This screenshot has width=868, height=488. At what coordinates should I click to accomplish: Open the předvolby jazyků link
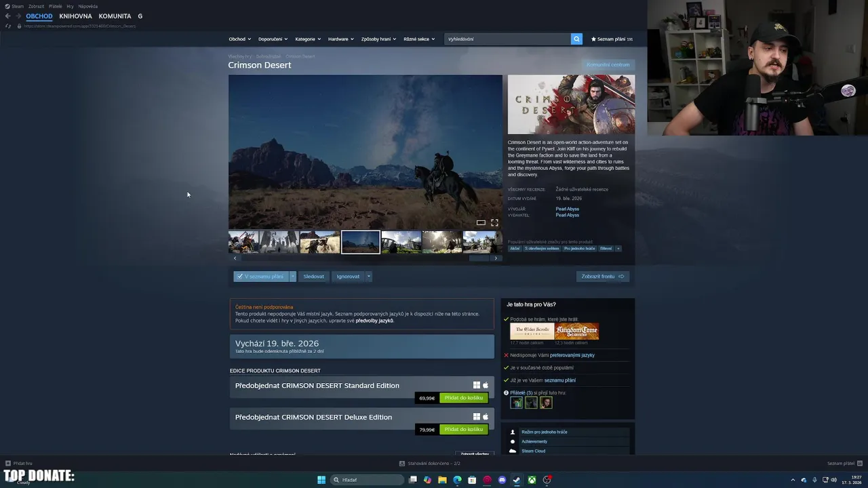tap(374, 321)
